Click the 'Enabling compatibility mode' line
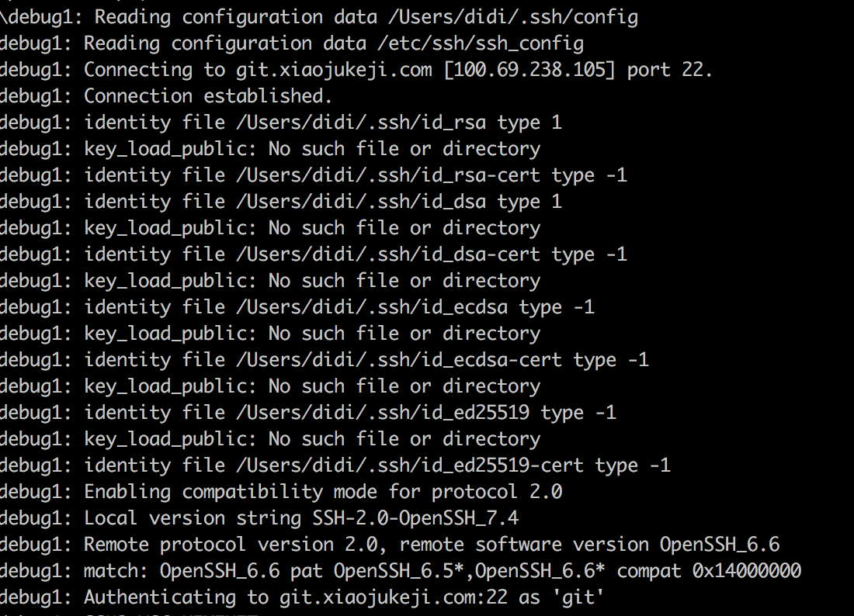The width and height of the screenshot is (854, 616). click(x=322, y=492)
